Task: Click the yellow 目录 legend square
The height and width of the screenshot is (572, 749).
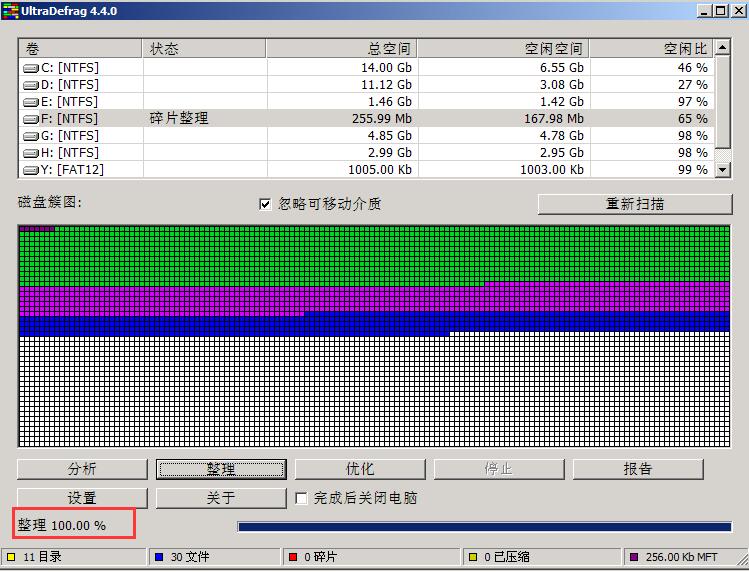Action: (11, 557)
